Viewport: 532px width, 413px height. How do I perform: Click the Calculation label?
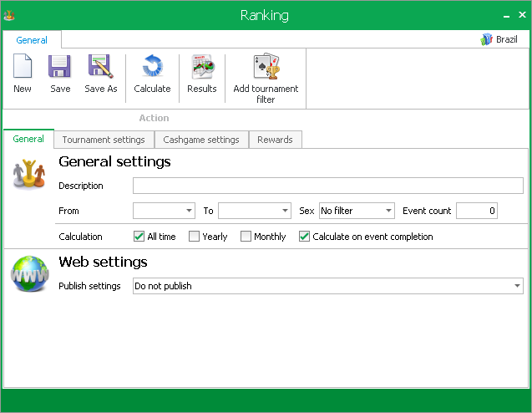tap(80, 237)
